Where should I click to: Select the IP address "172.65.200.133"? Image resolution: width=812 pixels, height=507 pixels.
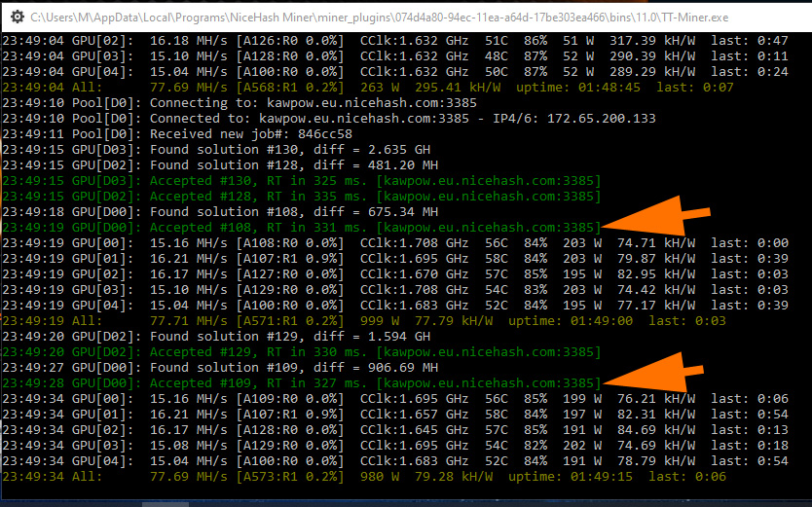point(602,118)
